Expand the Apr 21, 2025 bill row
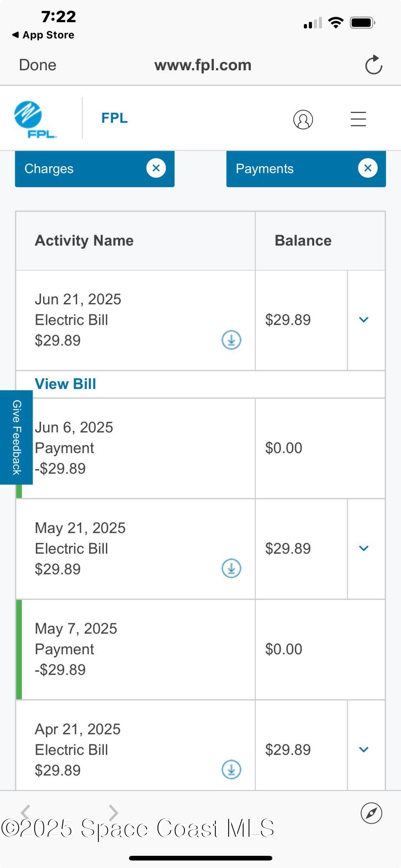This screenshot has height=868, width=401. (364, 750)
